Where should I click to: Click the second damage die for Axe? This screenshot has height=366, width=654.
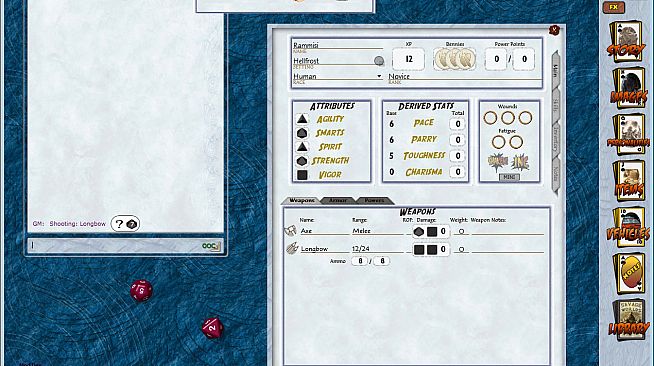[x=432, y=231]
